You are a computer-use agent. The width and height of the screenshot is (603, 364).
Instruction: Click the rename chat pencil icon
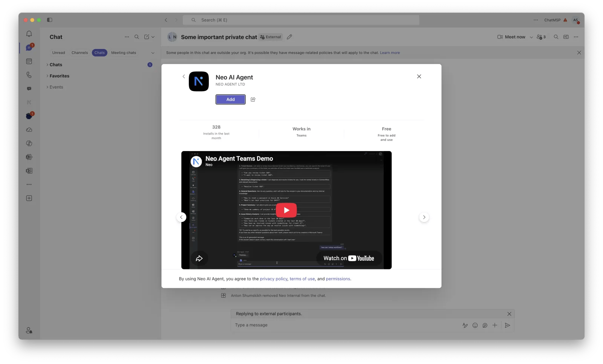point(289,37)
